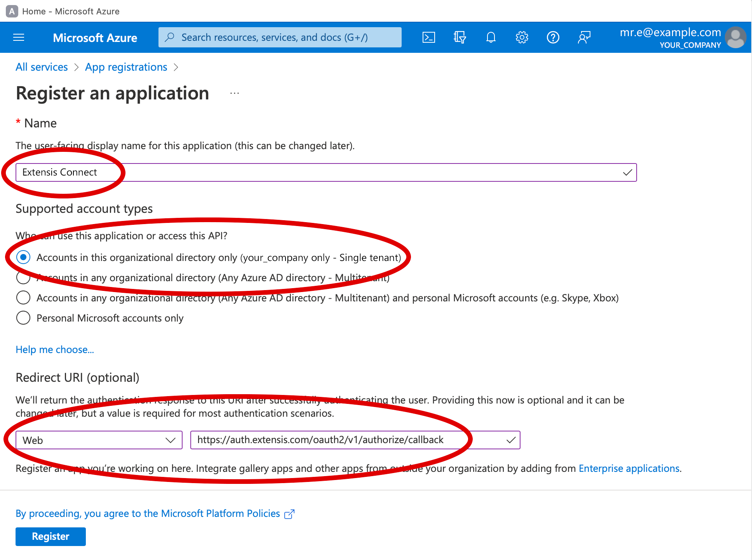Click the 'Redirect URI (optional)' heading

[x=78, y=377]
